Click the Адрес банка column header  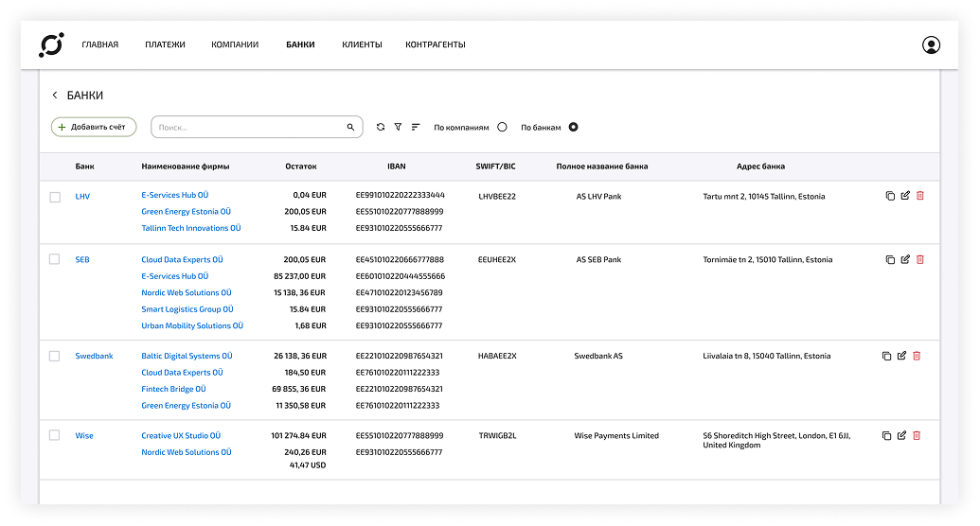pos(760,167)
